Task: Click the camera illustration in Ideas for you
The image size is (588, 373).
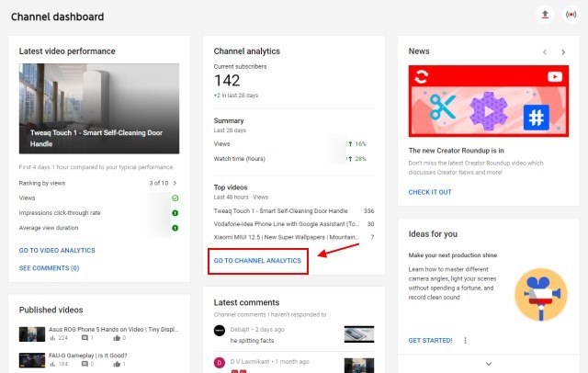Action: click(541, 295)
